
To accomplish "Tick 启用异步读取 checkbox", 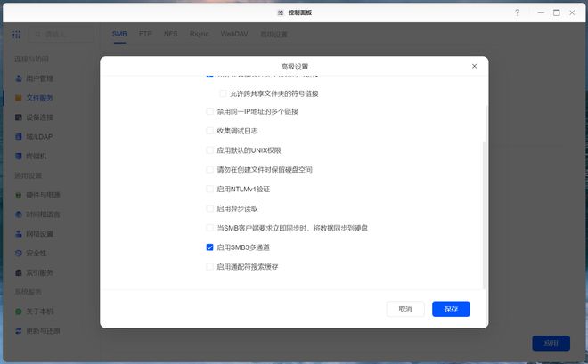I will 209,208.
